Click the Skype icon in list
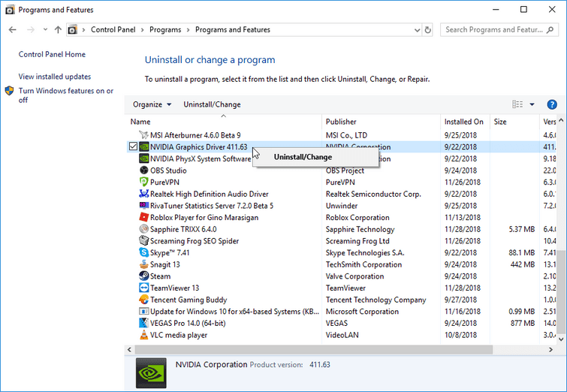This screenshot has width=567, height=392. tap(144, 253)
